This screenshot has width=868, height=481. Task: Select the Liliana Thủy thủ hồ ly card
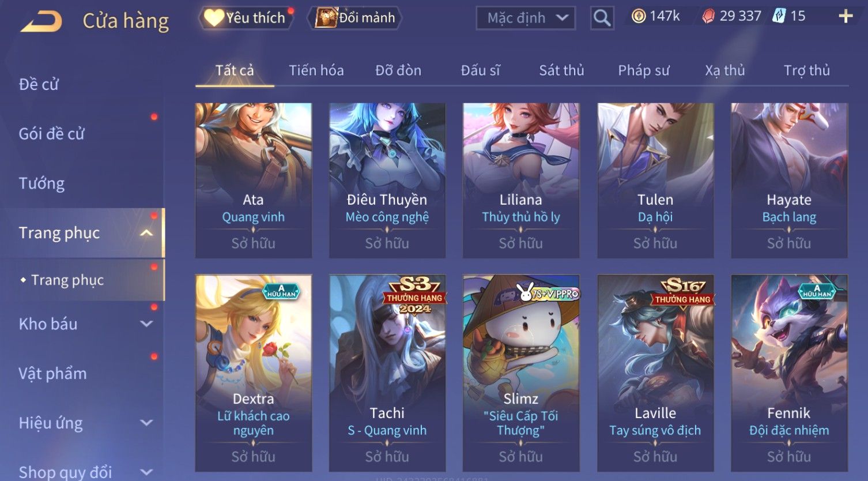point(521,180)
